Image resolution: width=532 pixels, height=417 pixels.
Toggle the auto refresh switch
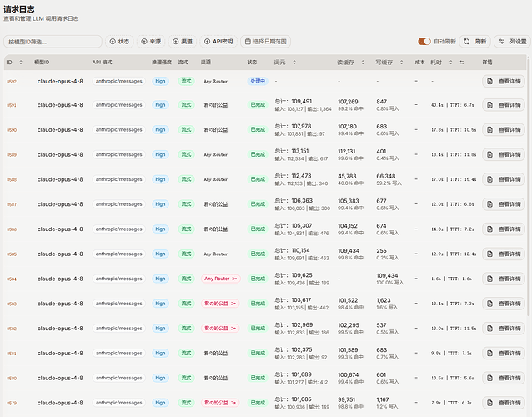click(x=424, y=42)
